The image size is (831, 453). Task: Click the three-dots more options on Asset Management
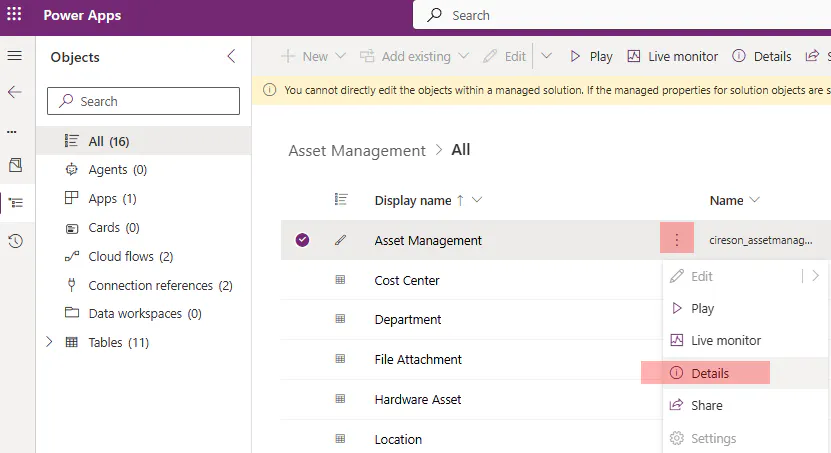(677, 240)
